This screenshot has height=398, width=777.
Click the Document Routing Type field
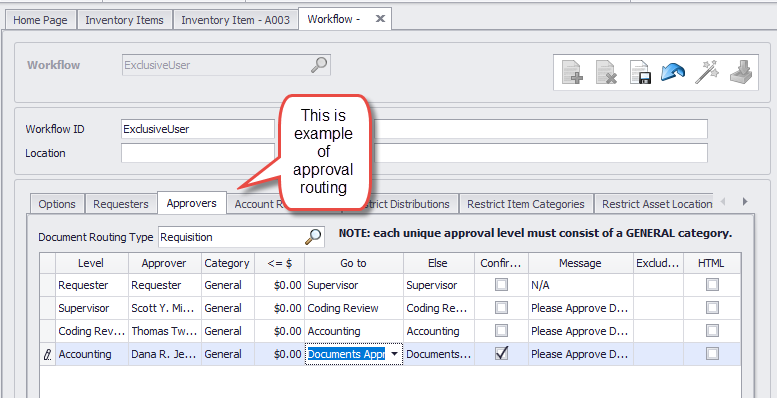[241, 237]
